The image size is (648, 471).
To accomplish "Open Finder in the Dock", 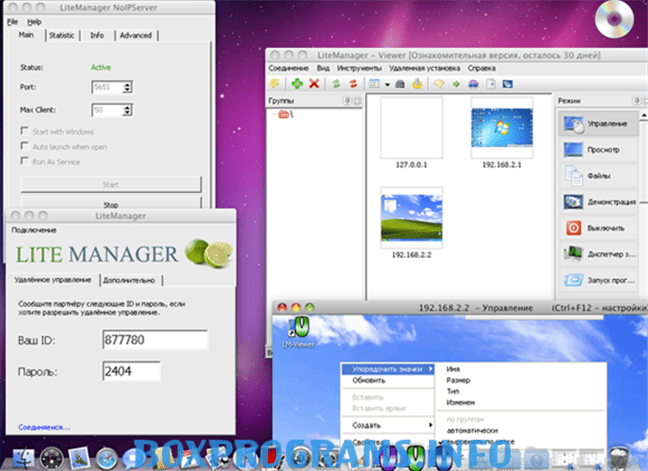I will (x=23, y=458).
